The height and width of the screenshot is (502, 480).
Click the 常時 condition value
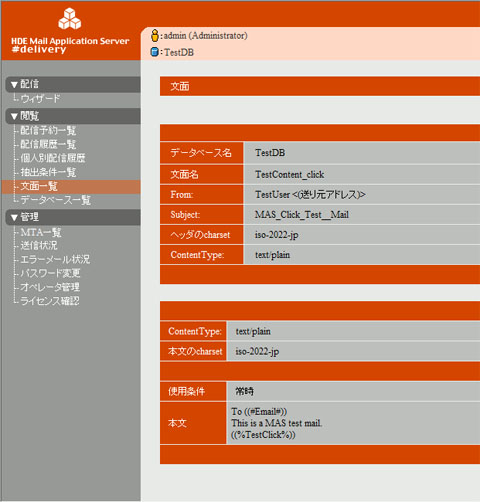pos(245,391)
